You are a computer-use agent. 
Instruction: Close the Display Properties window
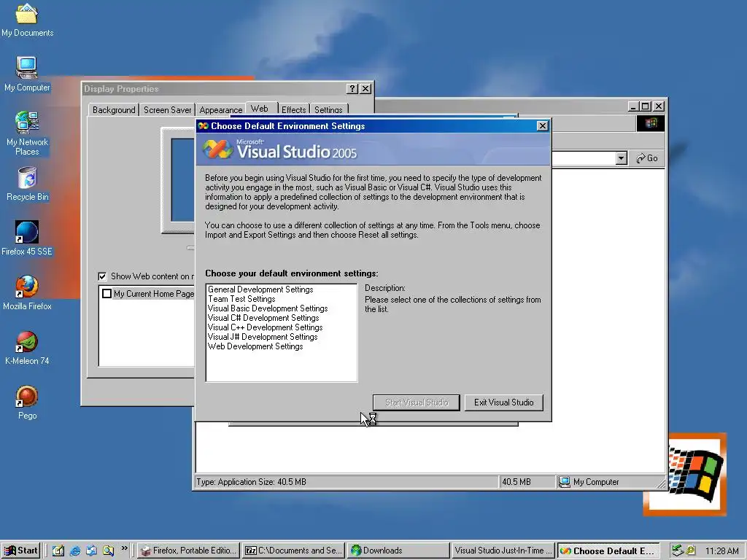(x=365, y=88)
